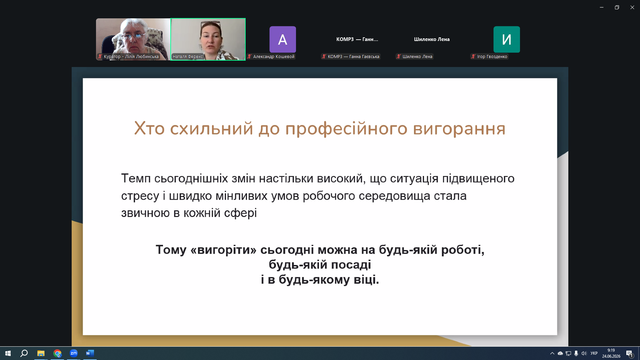Click muted label Ігор Гвозденко
640x360 pixels.
489,56
